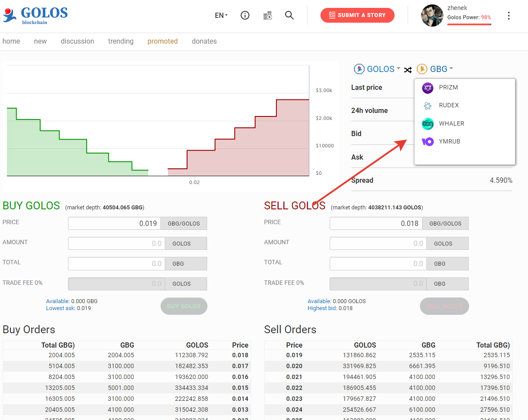This screenshot has width=528, height=420.
Task: Click the Buy Orders heading
Action: (29, 329)
